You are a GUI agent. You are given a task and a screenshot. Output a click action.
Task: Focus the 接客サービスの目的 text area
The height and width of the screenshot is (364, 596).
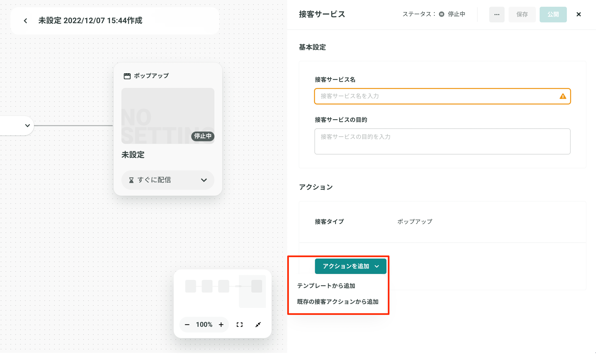442,141
